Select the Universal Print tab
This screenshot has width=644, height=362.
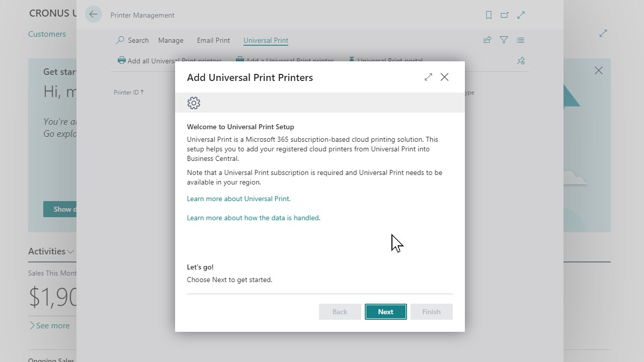[266, 40]
